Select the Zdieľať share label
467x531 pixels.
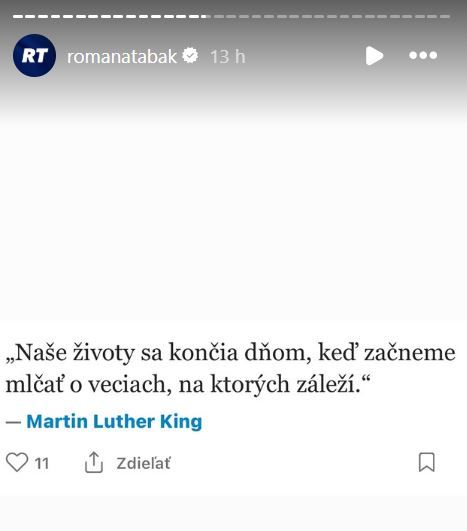pos(144,463)
